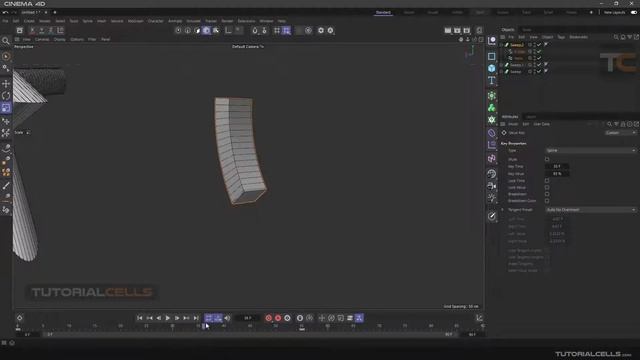Select the Live Selection tool
The image size is (640, 360).
pos(6,56)
